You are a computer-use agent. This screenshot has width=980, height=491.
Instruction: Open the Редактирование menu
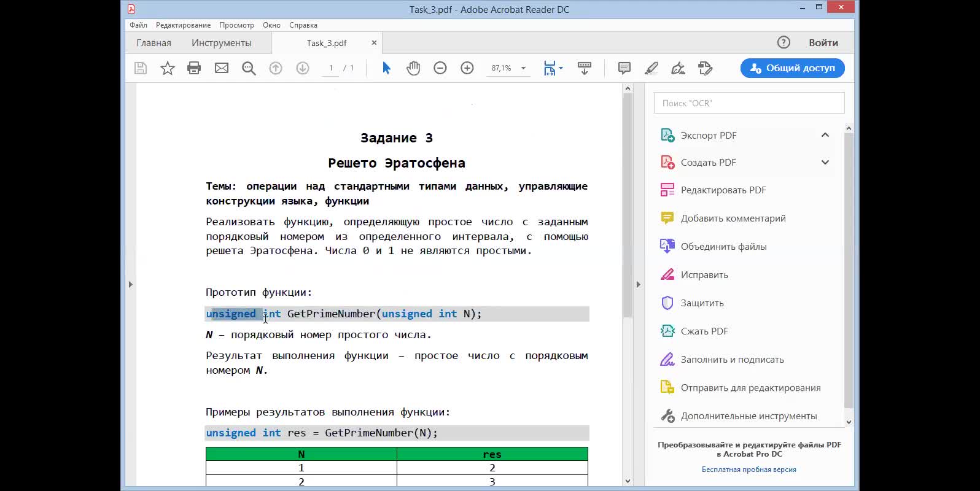tap(183, 25)
